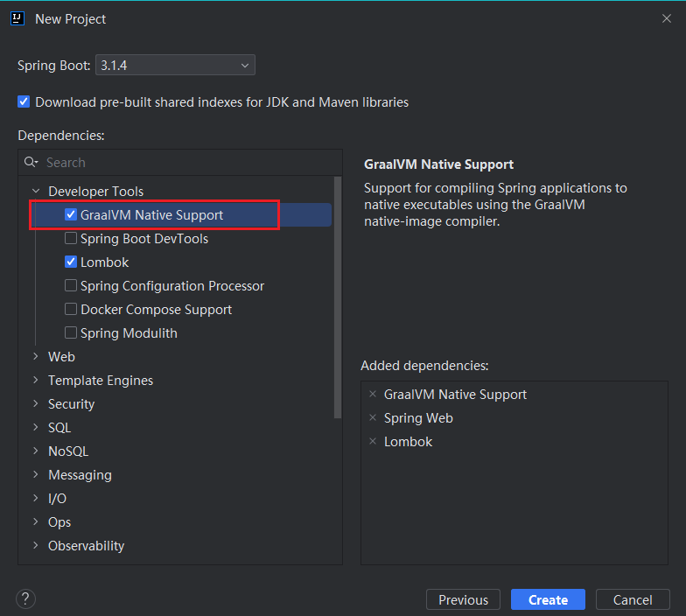Click the search magnifier icon

31,163
